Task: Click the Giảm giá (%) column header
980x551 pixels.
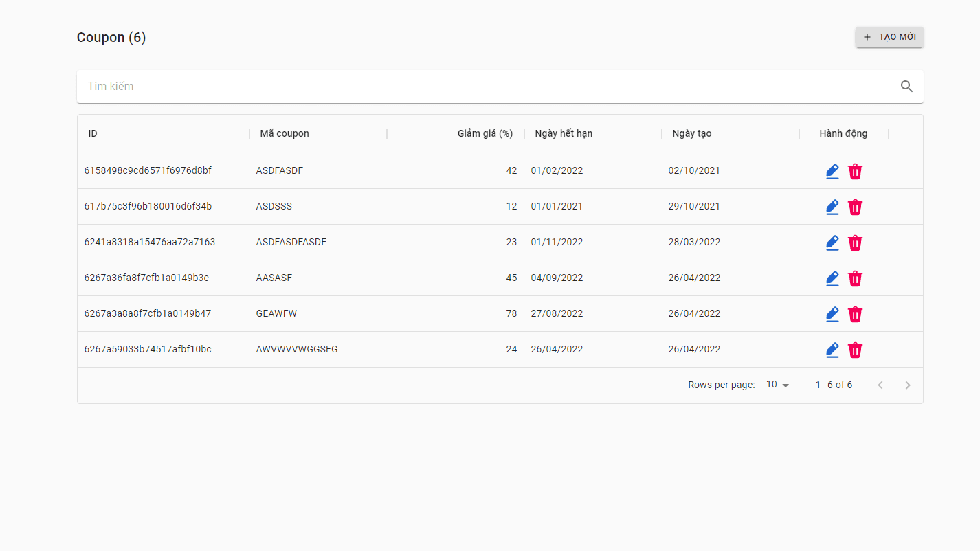Action: point(485,133)
